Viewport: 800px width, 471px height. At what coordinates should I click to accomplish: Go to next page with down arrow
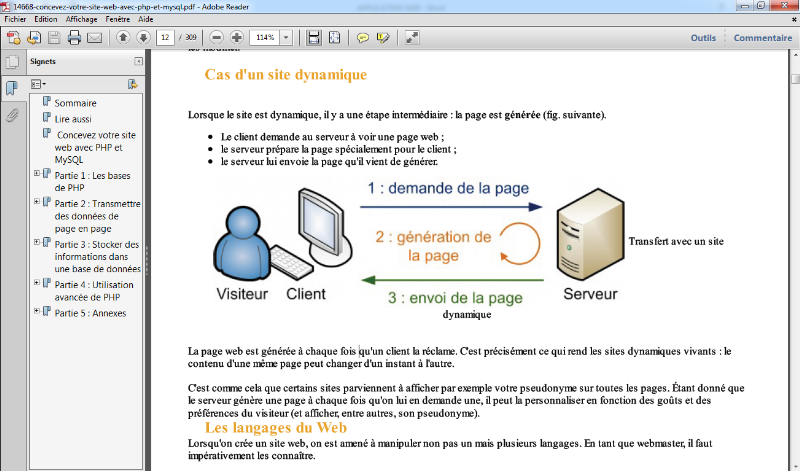point(143,37)
